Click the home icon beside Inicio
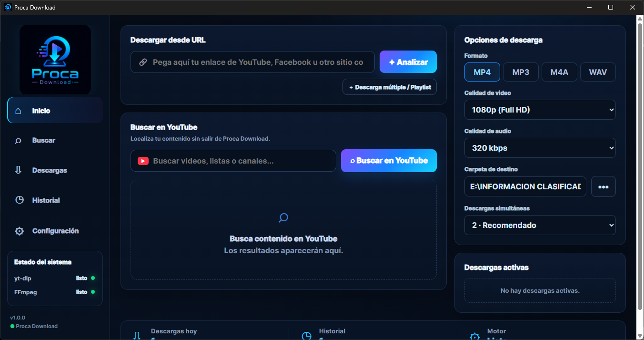The image size is (644, 340). click(x=19, y=111)
